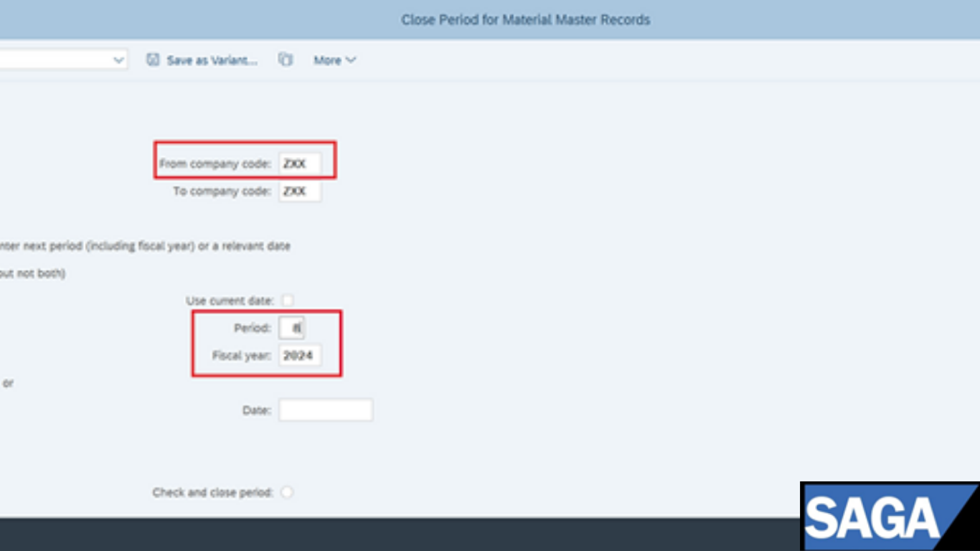Expand the More chevron in the toolbar
The width and height of the screenshot is (980, 551).
351,60
